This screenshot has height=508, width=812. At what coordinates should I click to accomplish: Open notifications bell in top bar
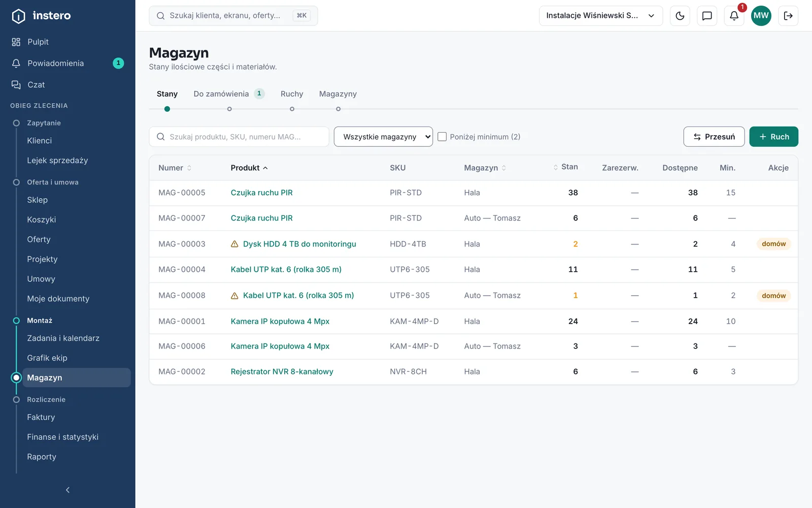coord(734,16)
